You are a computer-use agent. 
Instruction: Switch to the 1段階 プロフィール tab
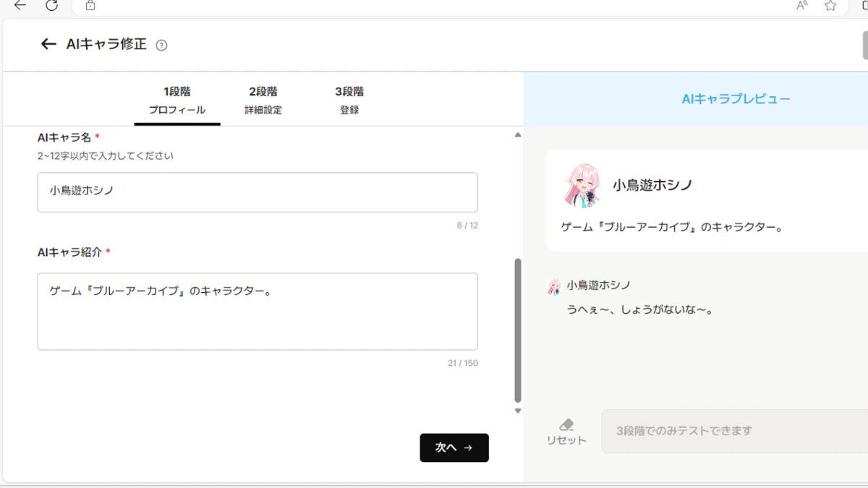pyautogui.click(x=177, y=100)
